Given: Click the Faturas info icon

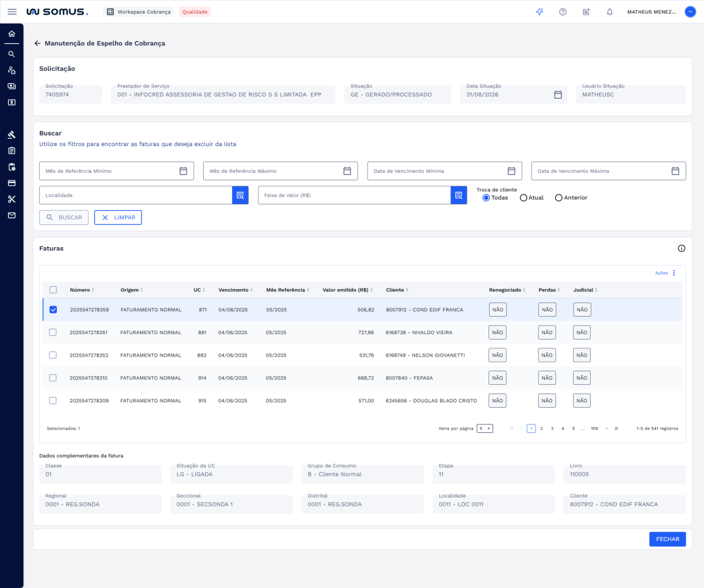Looking at the screenshot, I should (682, 248).
